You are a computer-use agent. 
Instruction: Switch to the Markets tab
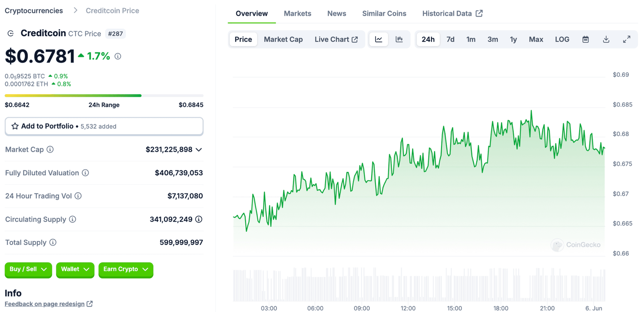tap(297, 14)
